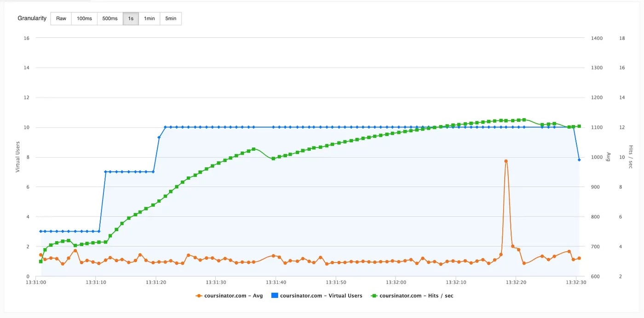
Task: Switch granularity to 5min
Action: click(x=171, y=18)
